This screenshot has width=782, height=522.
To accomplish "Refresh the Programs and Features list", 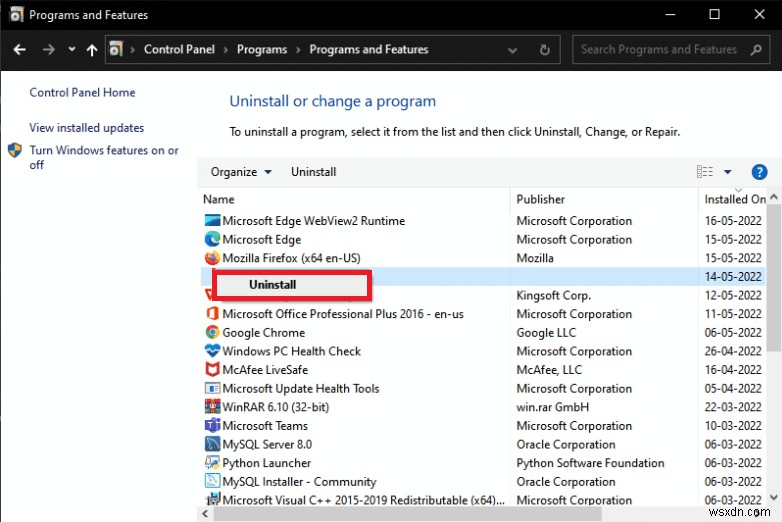I will coord(545,49).
